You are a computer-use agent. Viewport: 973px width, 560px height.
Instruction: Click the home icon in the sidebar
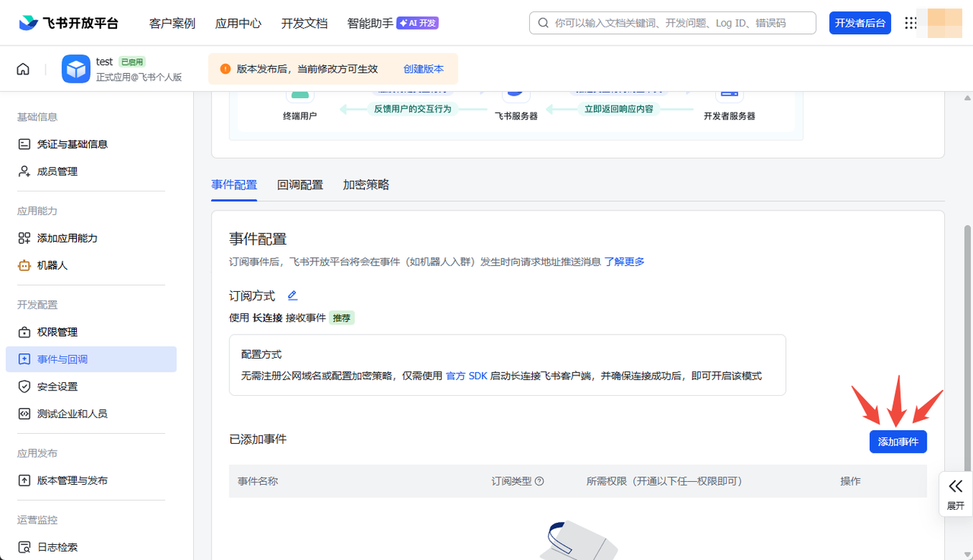(x=23, y=68)
